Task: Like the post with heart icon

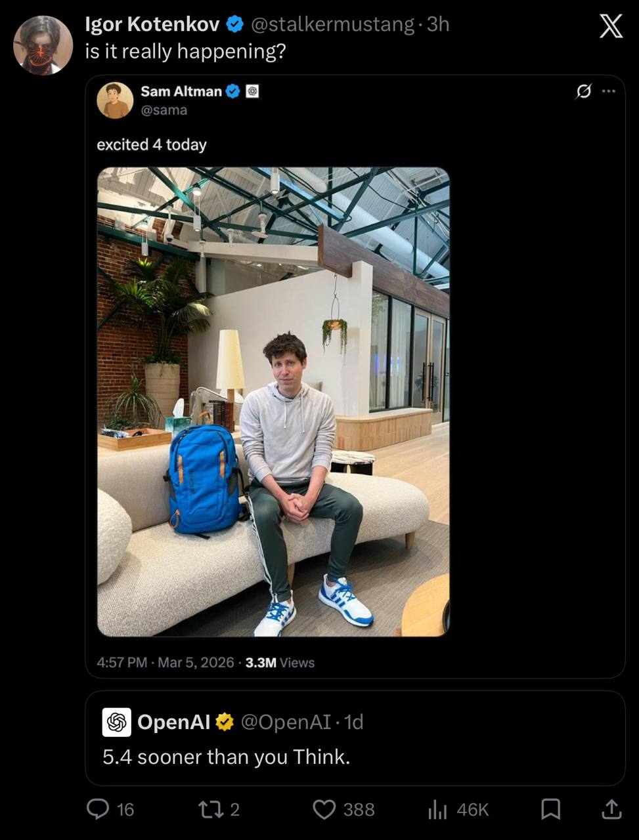Action: tap(324, 809)
